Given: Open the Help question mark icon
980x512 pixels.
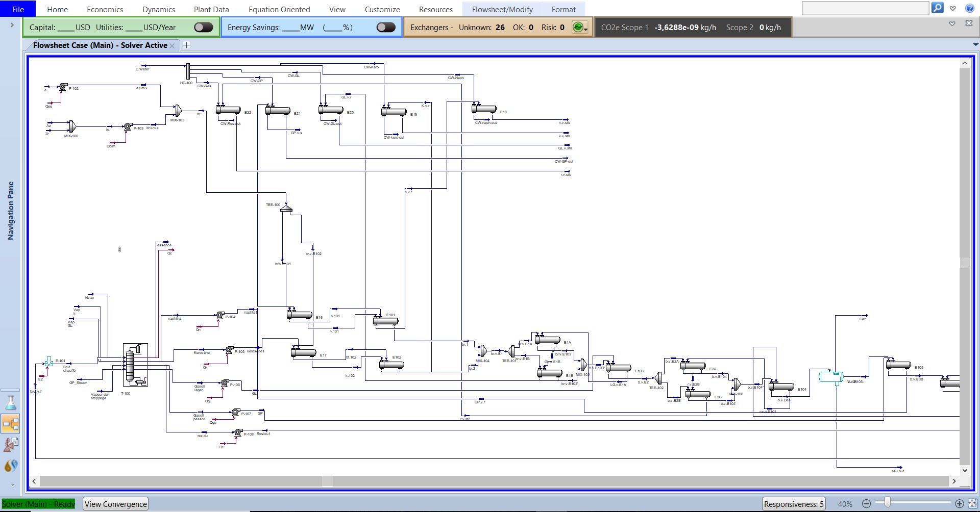Looking at the screenshot, I should [970, 8].
